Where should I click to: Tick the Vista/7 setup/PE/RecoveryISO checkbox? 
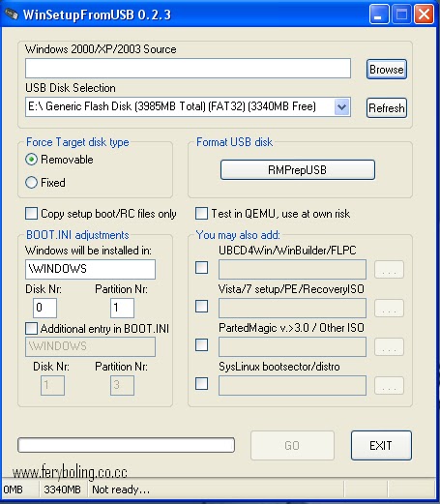(x=201, y=307)
